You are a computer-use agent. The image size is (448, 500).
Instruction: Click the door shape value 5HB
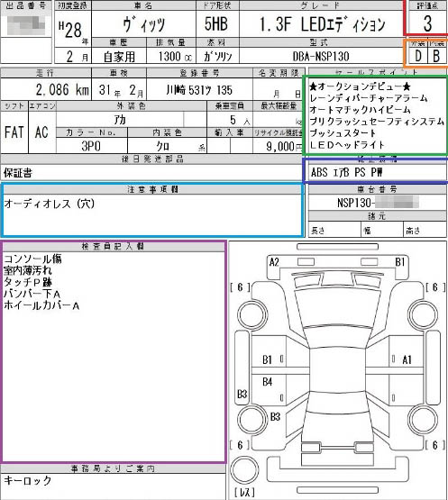(216, 24)
